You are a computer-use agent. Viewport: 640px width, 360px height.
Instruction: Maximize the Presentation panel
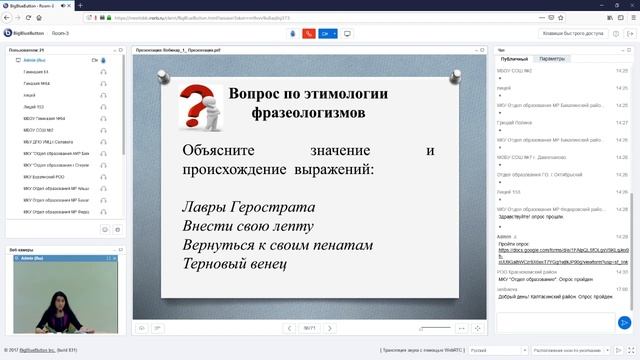pos(482,50)
